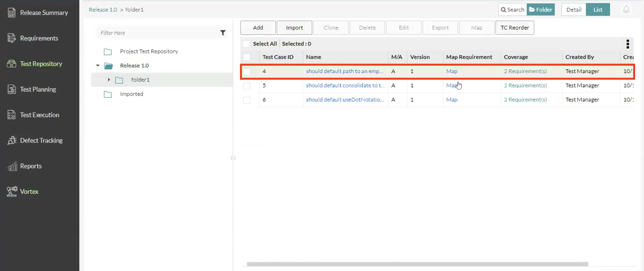Open the three-dot column options menu

[627, 44]
